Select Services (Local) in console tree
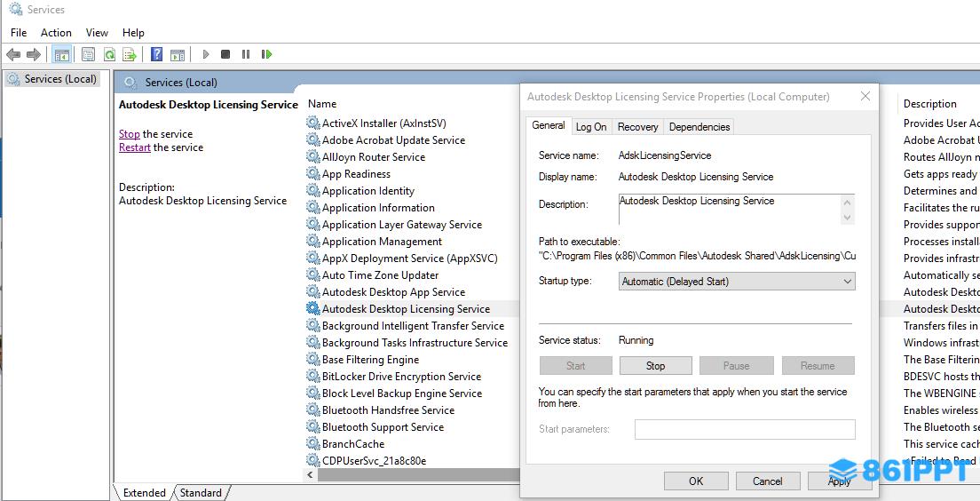This screenshot has width=980, height=501. tap(52, 79)
